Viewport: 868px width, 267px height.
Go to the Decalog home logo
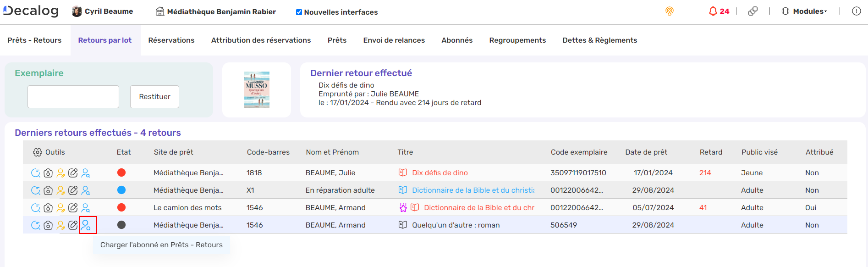coord(31,11)
